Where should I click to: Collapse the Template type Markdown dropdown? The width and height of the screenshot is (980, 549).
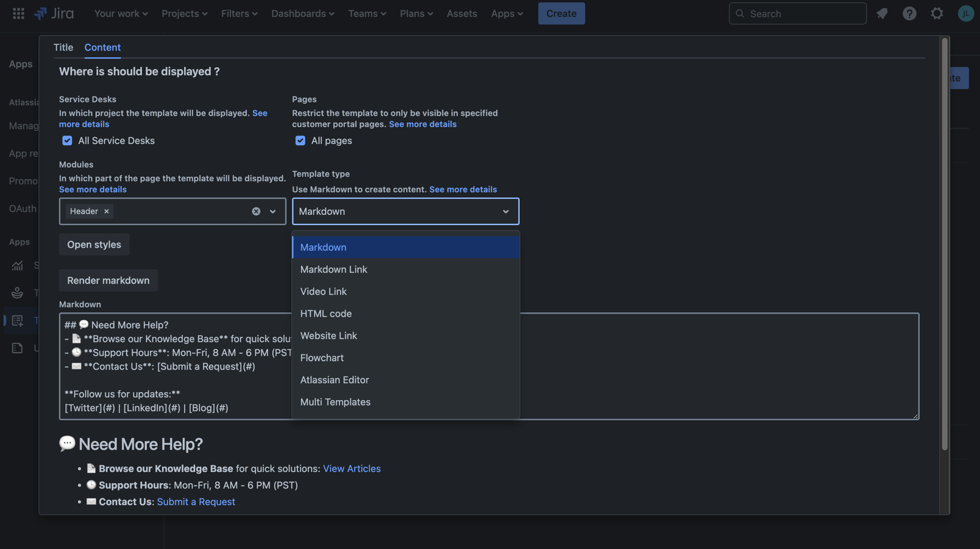(x=505, y=212)
